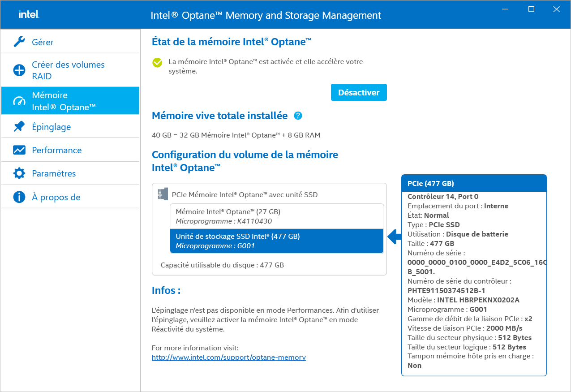Click the info icon beside À propos de
The image size is (571, 392).
coord(19,197)
